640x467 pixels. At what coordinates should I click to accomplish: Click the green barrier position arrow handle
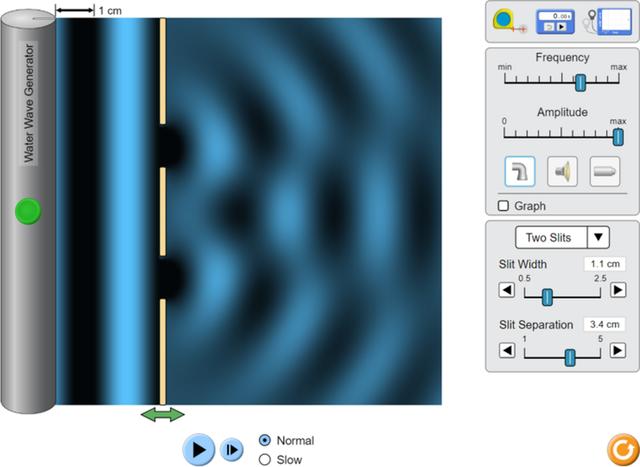pos(162,414)
